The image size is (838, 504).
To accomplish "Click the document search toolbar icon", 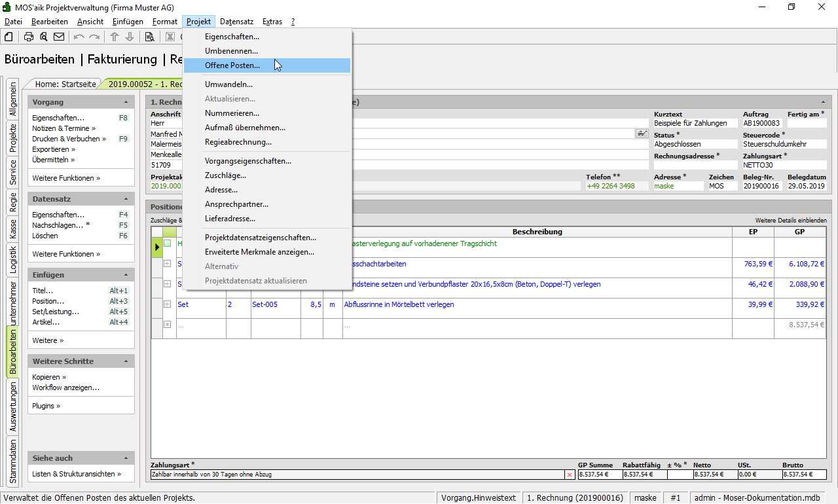I will pyautogui.click(x=149, y=37).
